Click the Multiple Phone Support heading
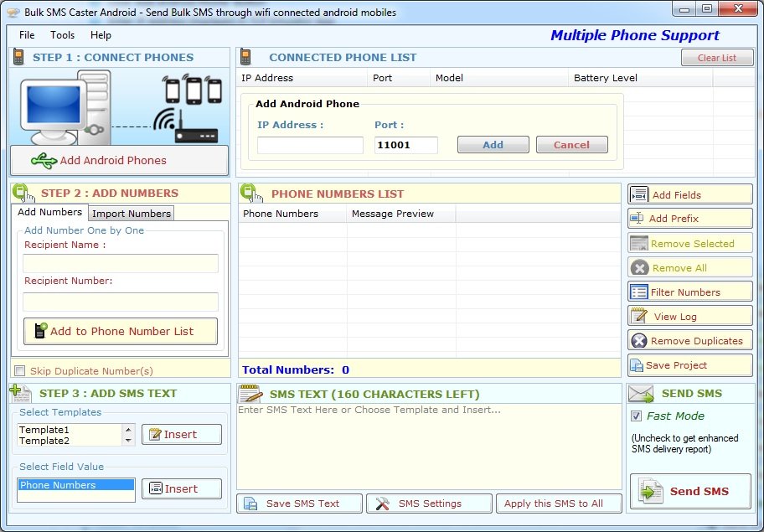 tap(635, 35)
